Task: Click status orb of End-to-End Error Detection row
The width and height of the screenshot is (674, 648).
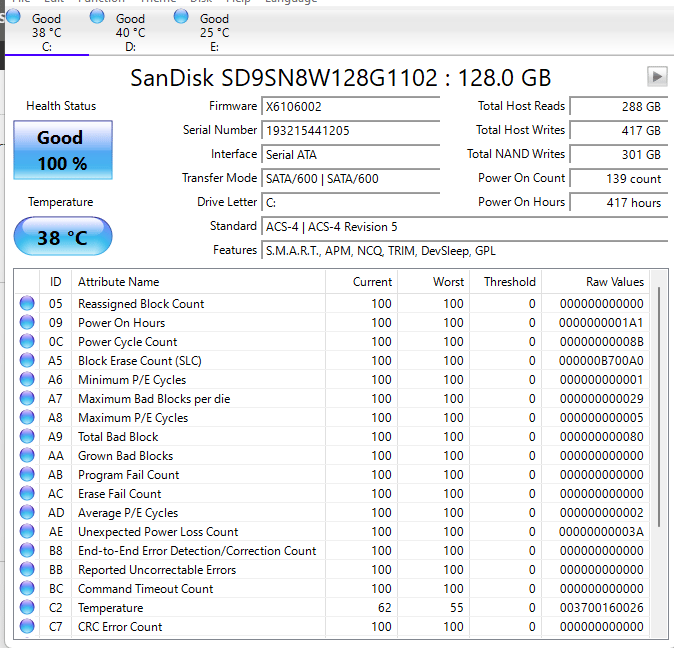Action: tap(27, 550)
